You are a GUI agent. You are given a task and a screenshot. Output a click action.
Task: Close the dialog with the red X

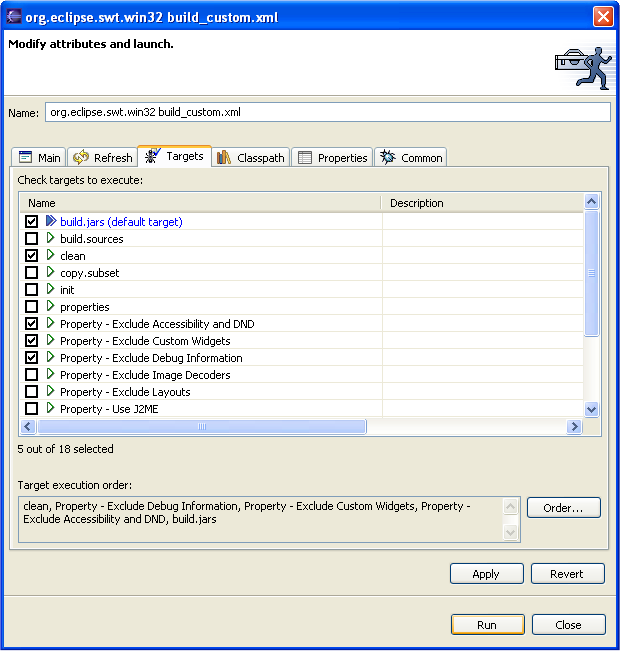(603, 17)
